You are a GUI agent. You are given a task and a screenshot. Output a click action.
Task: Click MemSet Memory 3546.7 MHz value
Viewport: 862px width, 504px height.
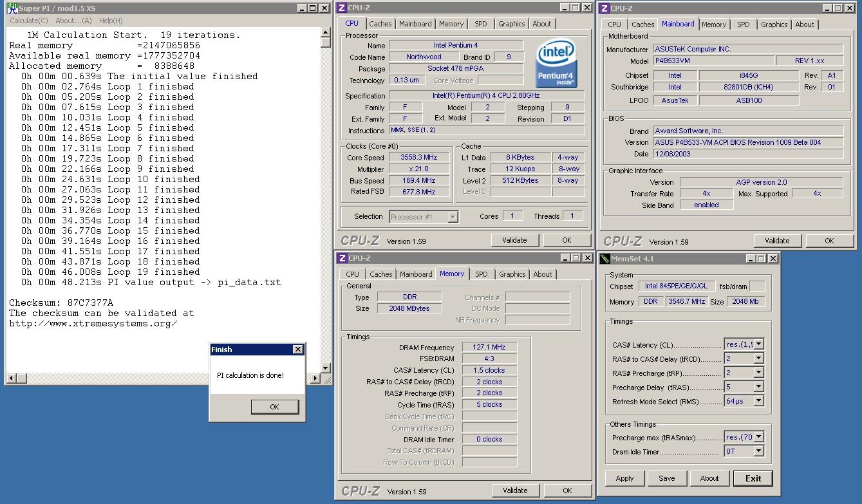[x=686, y=301]
